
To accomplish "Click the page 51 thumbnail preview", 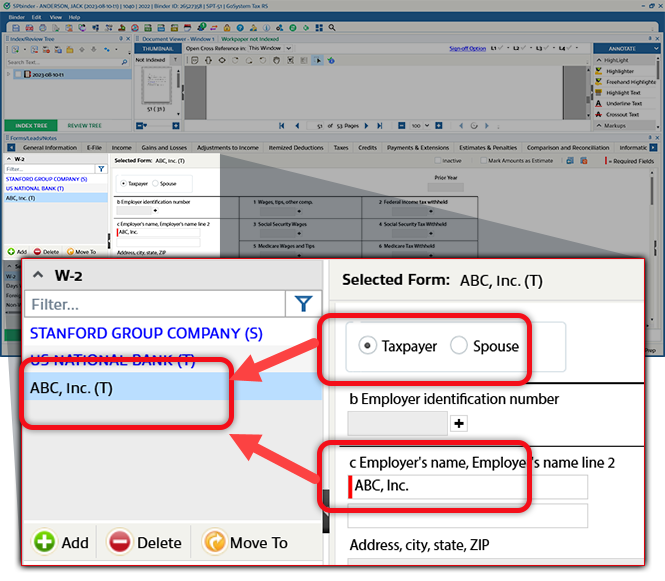I will pos(156,85).
